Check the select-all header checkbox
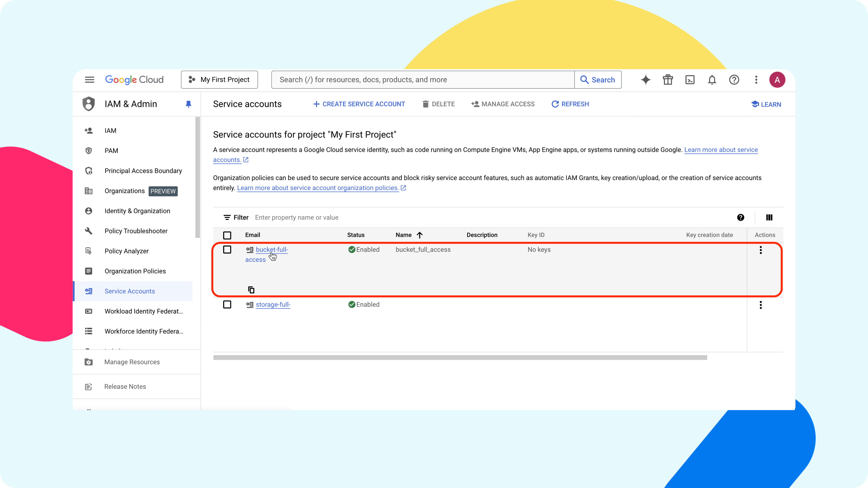 coord(227,235)
